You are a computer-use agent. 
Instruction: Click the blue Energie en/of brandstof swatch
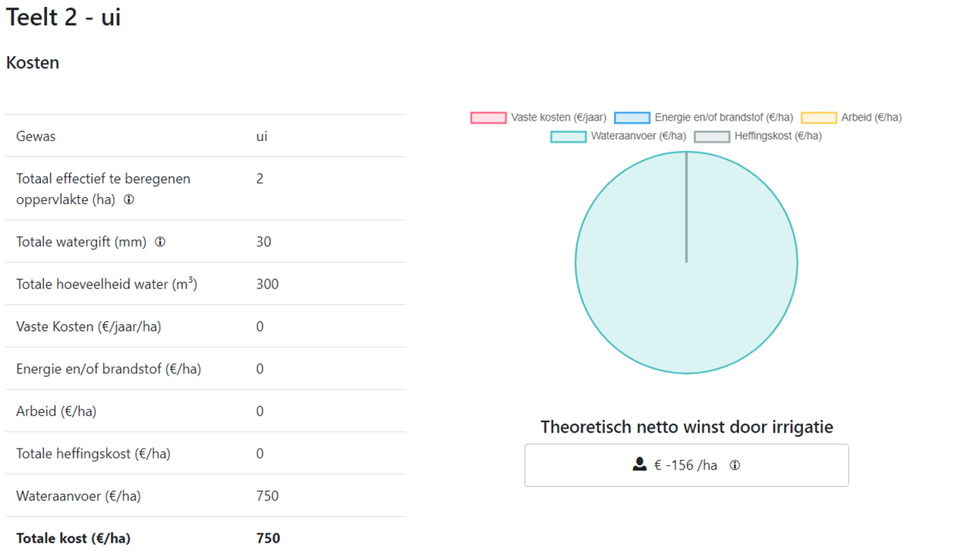click(631, 118)
